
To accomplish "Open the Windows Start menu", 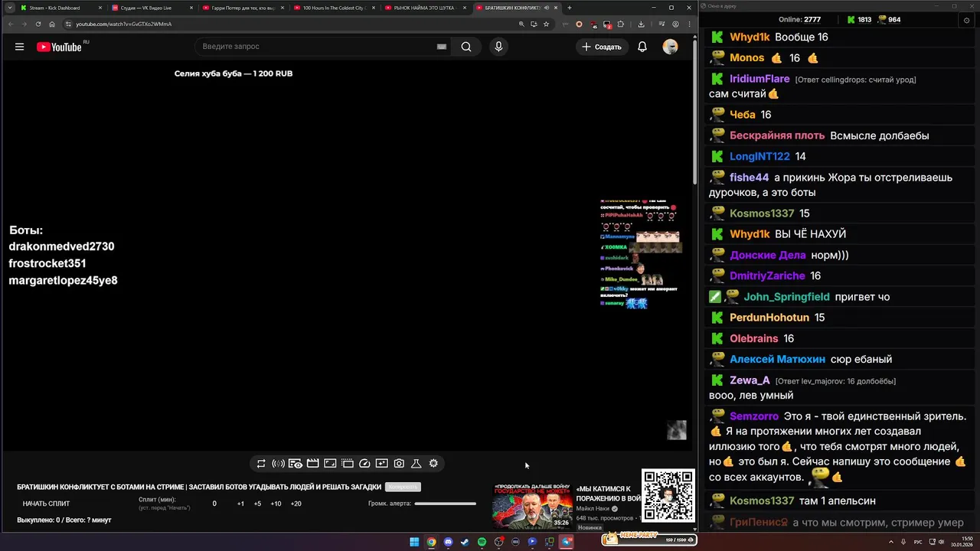I will [x=414, y=542].
